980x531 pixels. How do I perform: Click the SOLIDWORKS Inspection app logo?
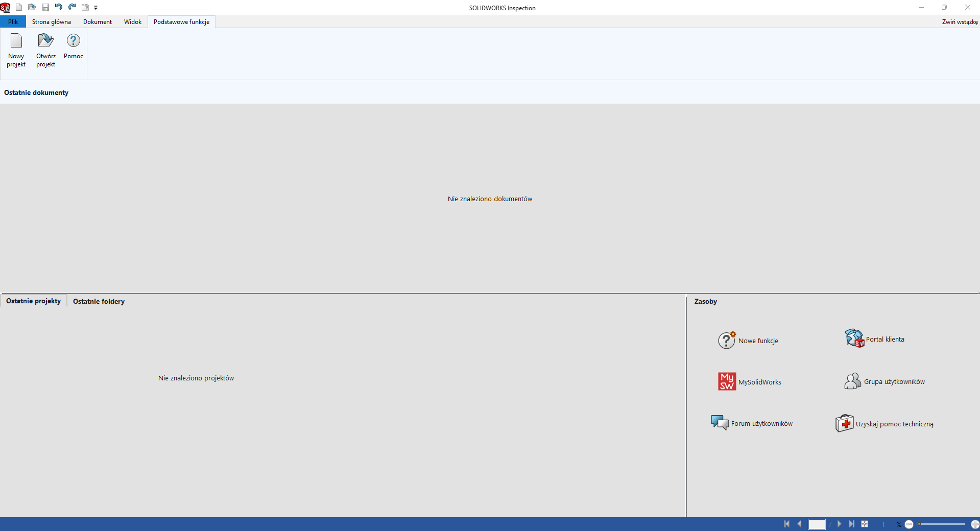coord(5,8)
